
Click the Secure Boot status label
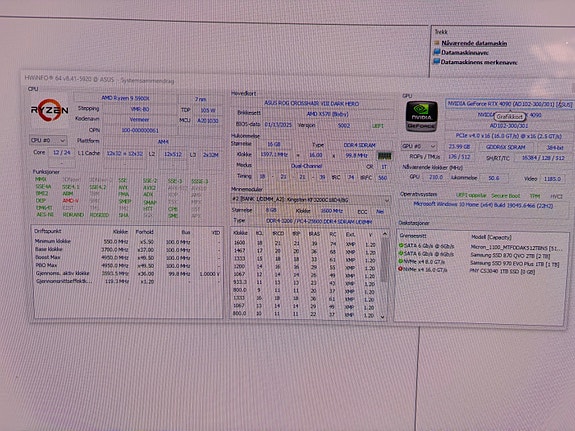[506, 196]
